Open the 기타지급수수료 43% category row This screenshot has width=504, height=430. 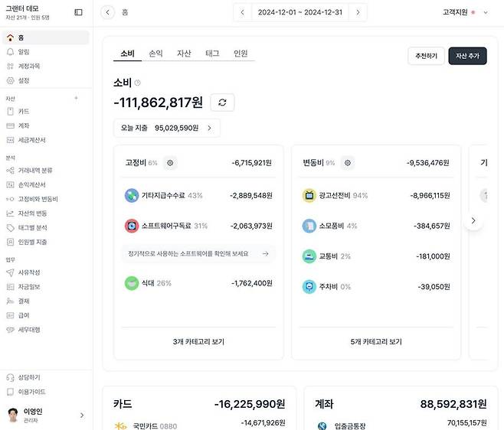[x=198, y=196]
